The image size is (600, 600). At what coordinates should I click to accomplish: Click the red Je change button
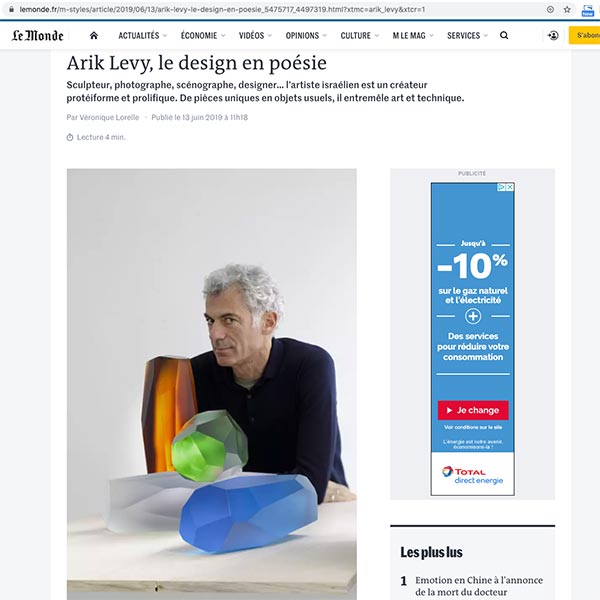pyautogui.click(x=473, y=410)
